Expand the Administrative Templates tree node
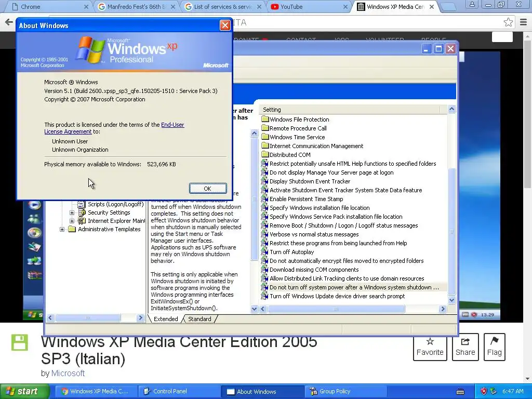 pos(62,229)
